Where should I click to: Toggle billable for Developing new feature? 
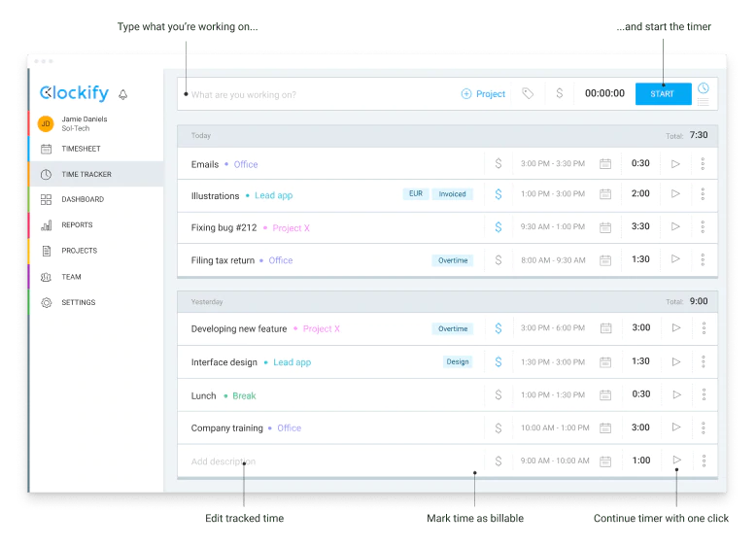point(498,328)
